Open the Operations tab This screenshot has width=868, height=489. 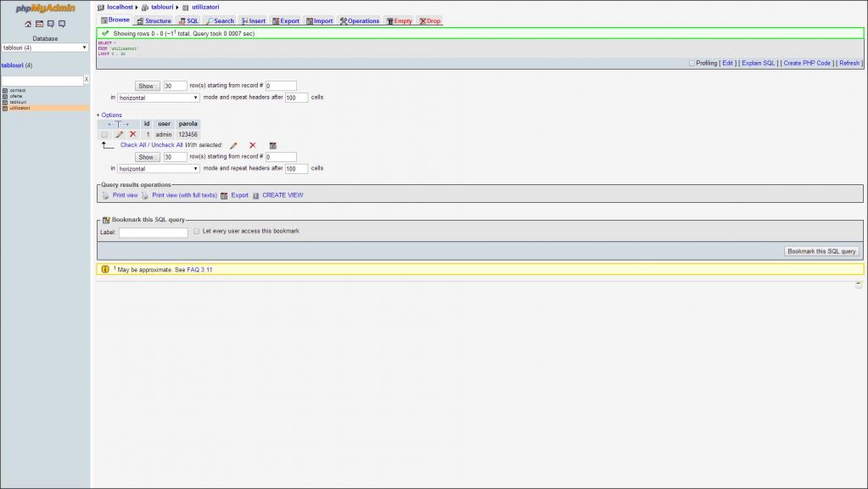(360, 20)
